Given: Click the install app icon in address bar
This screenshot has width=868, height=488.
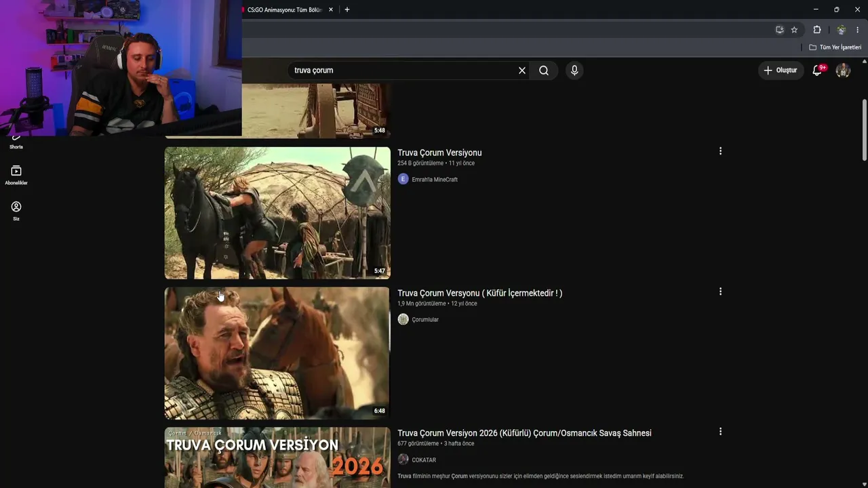Looking at the screenshot, I should click(x=780, y=30).
